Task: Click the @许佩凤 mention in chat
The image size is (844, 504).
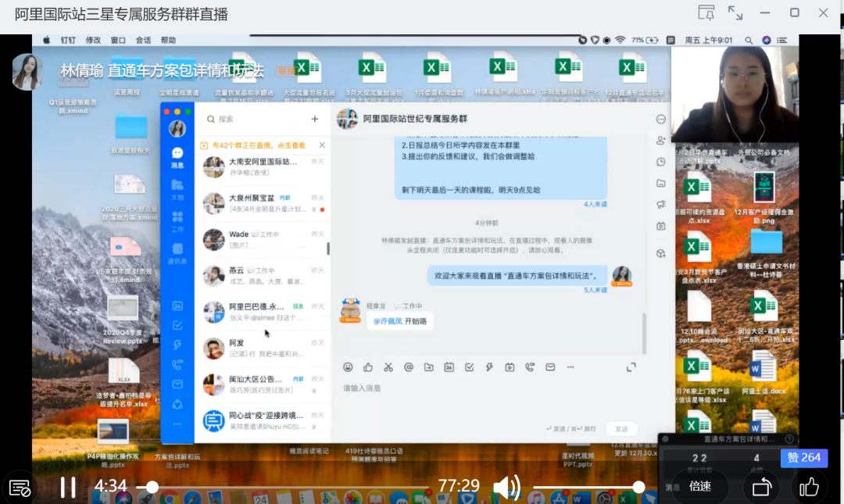Action: 388,321
